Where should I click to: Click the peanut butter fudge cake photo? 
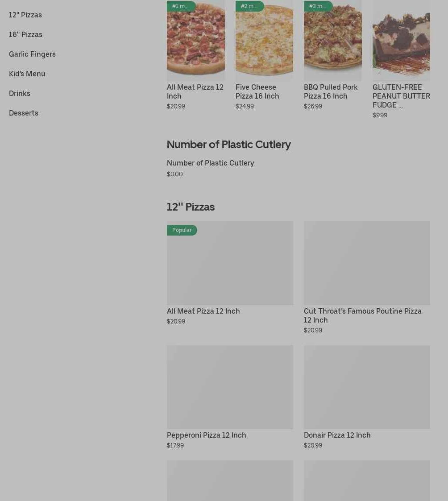401,42
